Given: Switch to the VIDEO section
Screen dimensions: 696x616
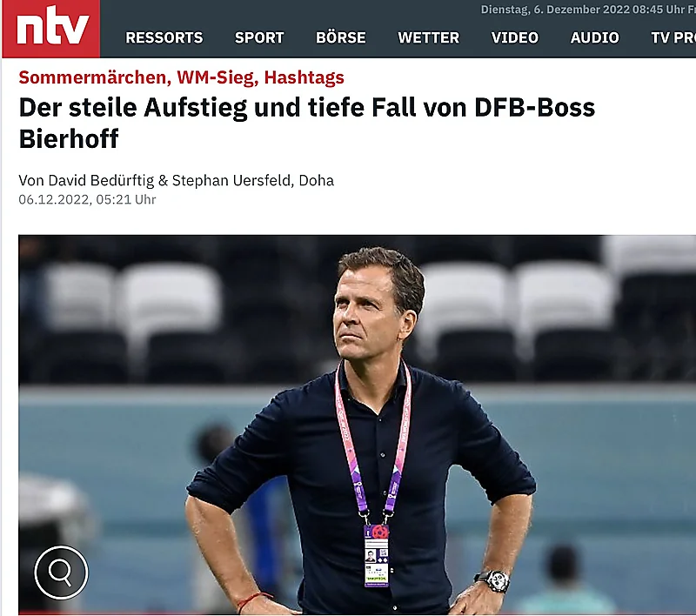Looking at the screenshot, I should click(x=515, y=37).
